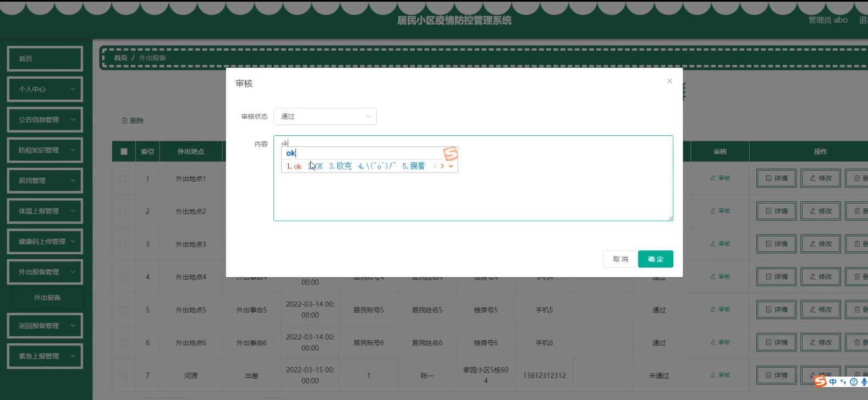This screenshot has height=400, width=868.
Task: Expand the 公告信息管理 sidebar menu
Action: tap(45, 119)
